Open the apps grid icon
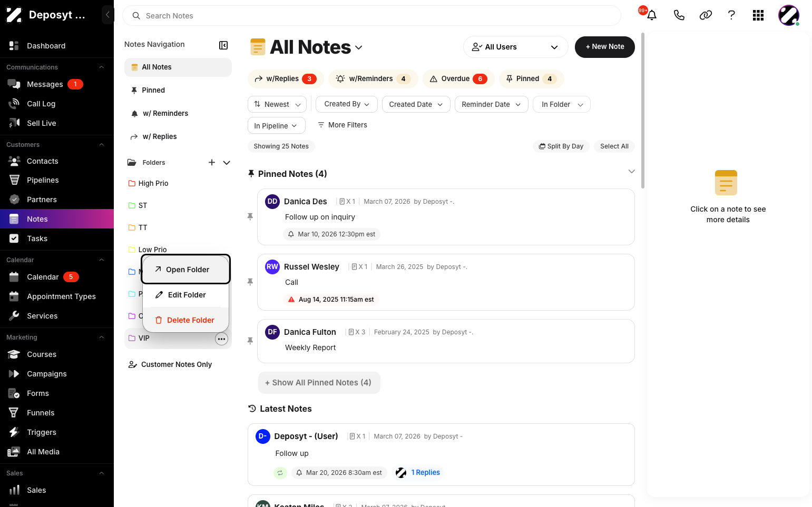The width and height of the screenshot is (812, 507). pos(758,15)
